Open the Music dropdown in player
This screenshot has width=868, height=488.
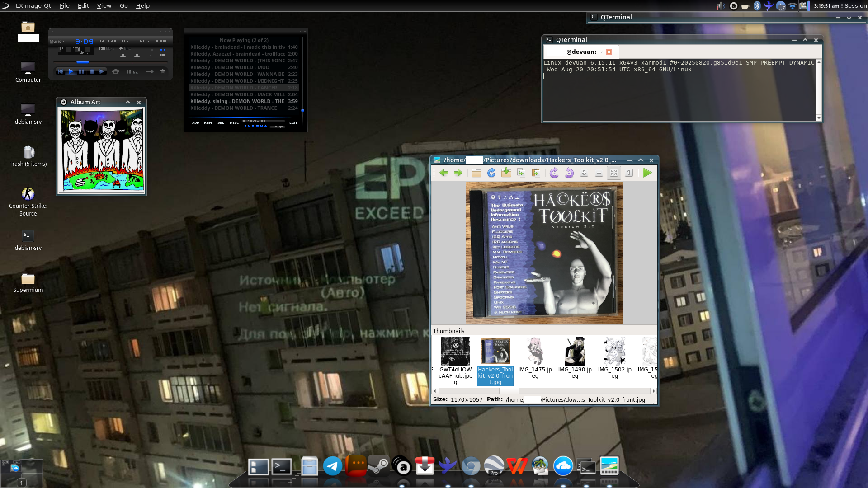click(x=57, y=41)
